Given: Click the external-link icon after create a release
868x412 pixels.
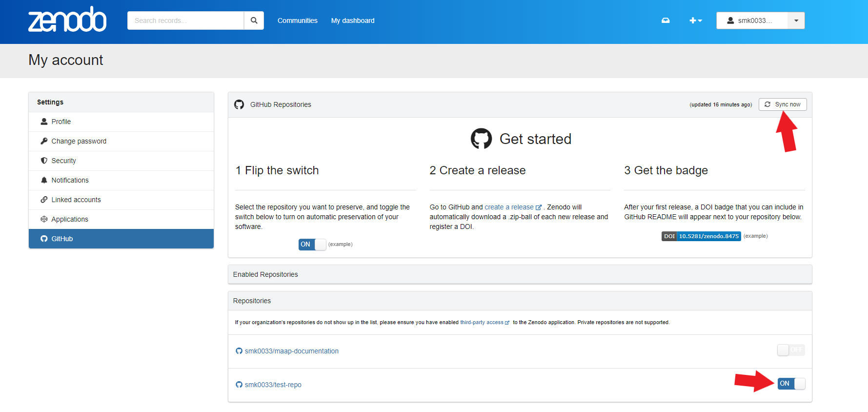Looking at the screenshot, I should pyautogui.click(x=539, y=207).
